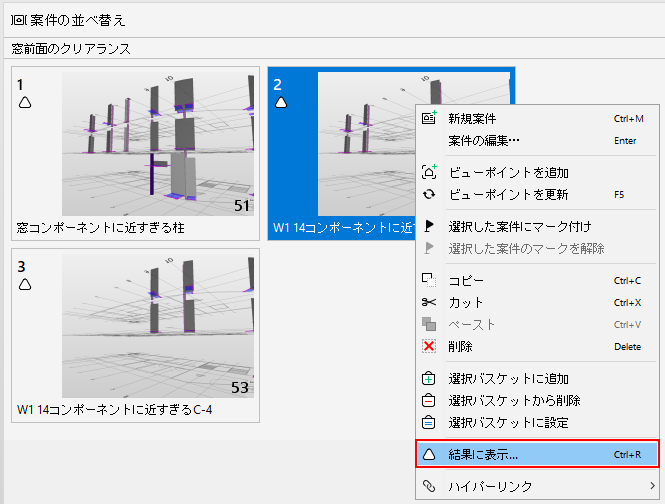Choose 新規案件 from the context menu
Image resolution: width=665 pixels, height=504 pixels.
537,118
